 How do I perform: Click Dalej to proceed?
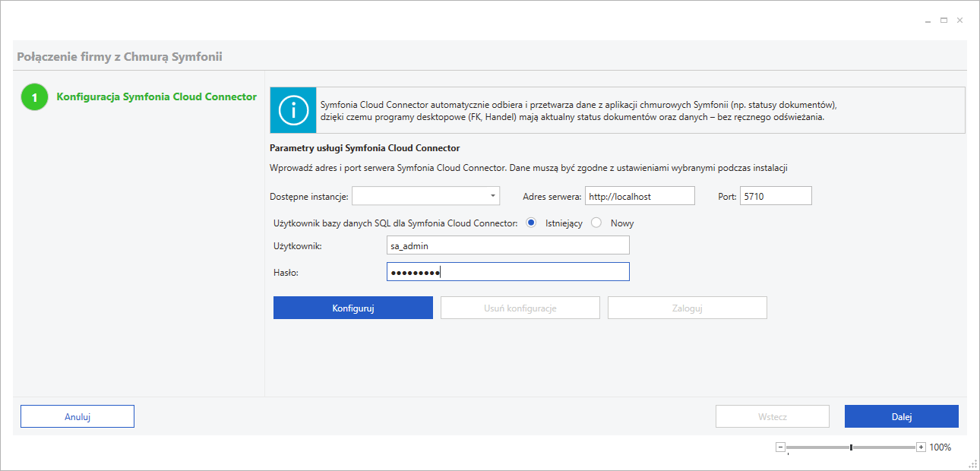click(x=901, y=416)
